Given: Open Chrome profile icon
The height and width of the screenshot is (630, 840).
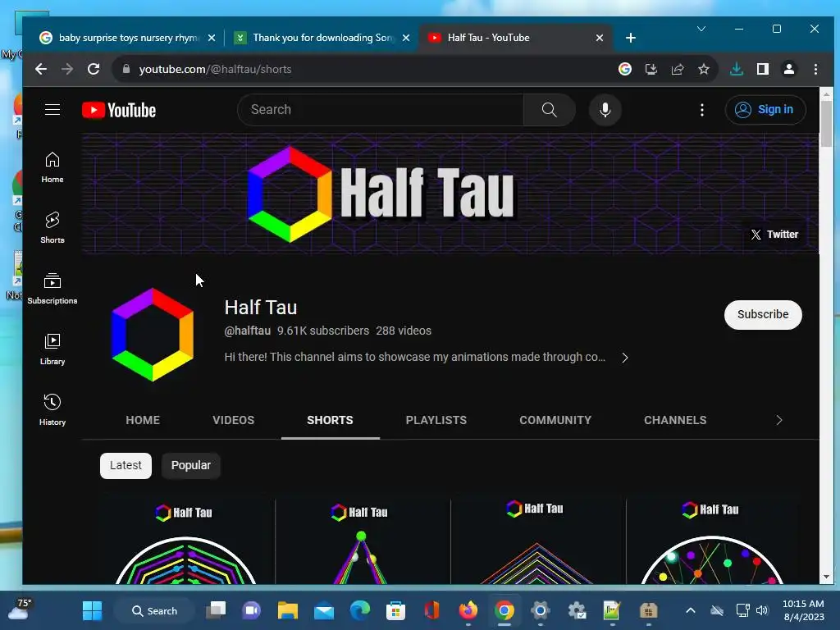Looking at the screenshot, I should 789,69.
